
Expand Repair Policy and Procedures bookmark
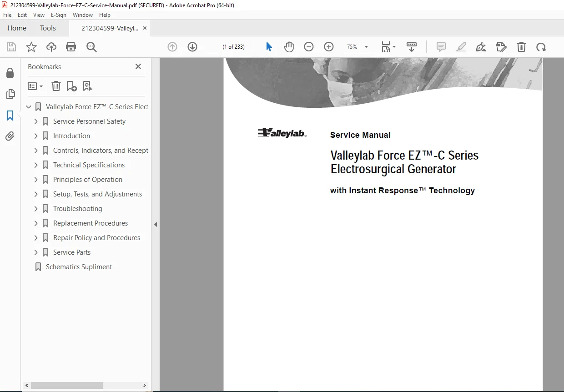pyautogui.click(x=36, y=238)
